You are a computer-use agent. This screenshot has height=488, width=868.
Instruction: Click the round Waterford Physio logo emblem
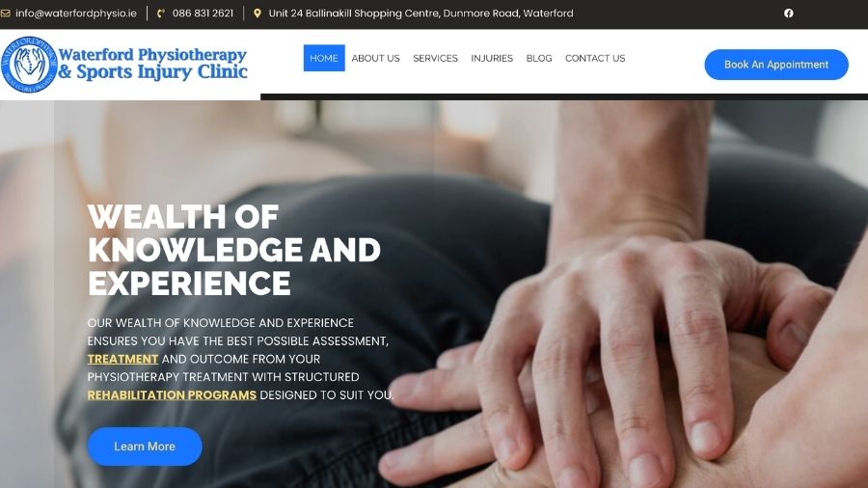(x=29, y=65)
